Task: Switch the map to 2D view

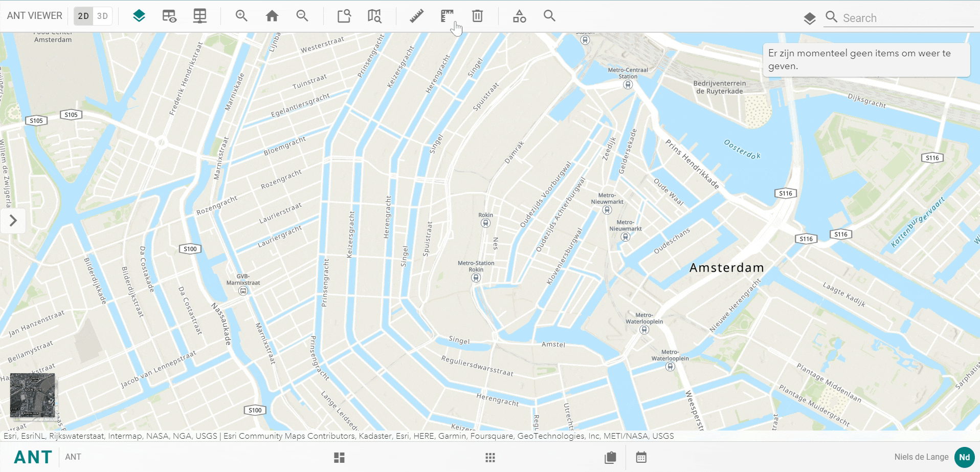Action: [x=83, y=16]
